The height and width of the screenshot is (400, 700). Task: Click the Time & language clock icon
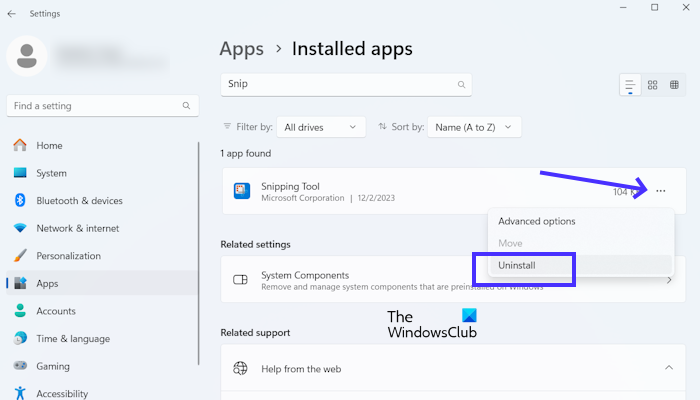pos(20,338)
